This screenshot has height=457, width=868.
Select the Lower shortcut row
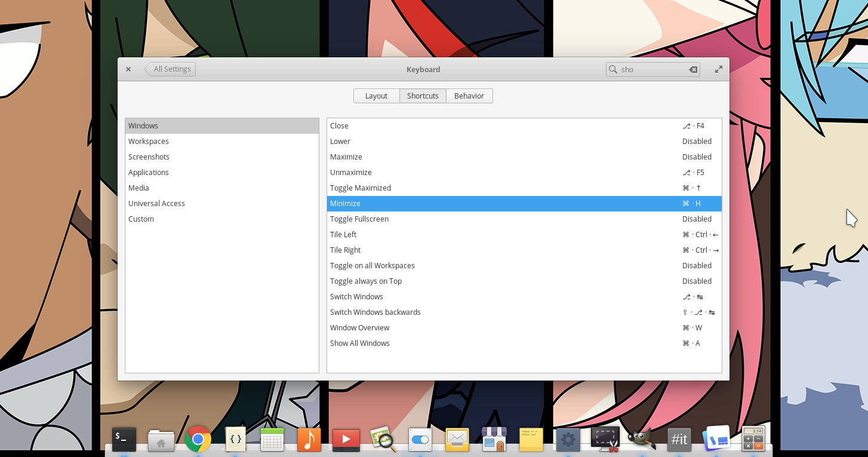pos(524,141)
